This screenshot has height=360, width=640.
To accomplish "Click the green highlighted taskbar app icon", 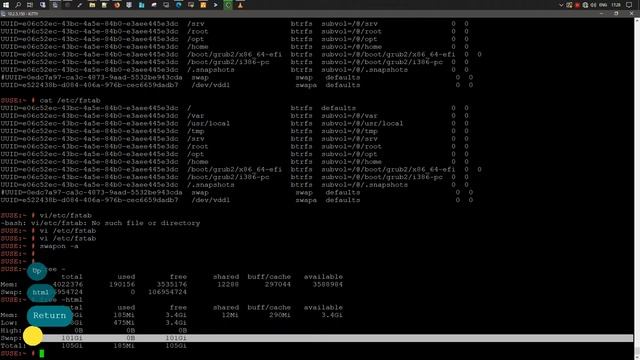I will pos(228,5).
